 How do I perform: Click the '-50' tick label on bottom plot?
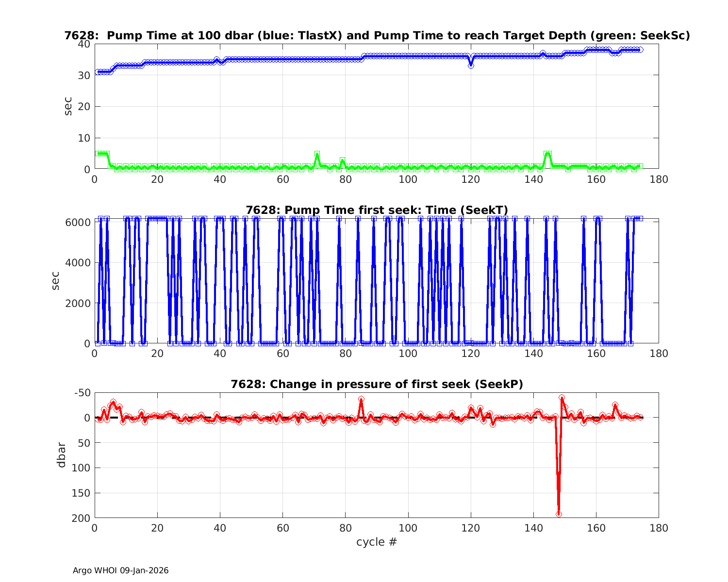point(81,392)
